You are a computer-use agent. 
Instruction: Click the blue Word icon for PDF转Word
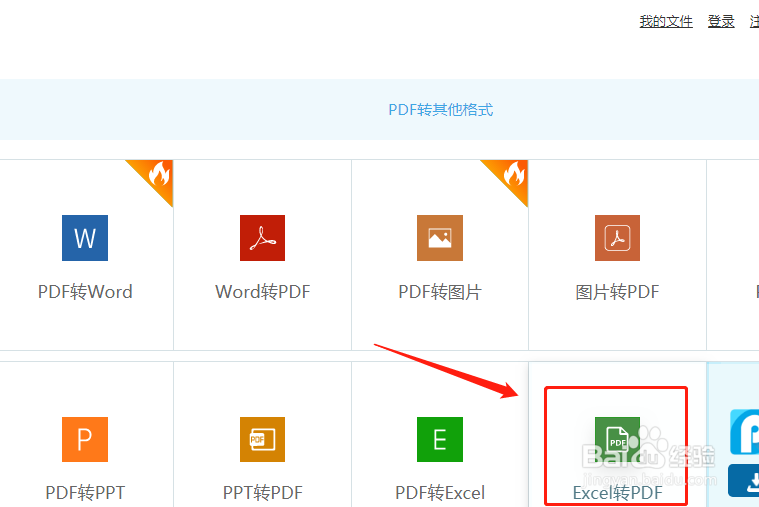[x=85, y=238]
